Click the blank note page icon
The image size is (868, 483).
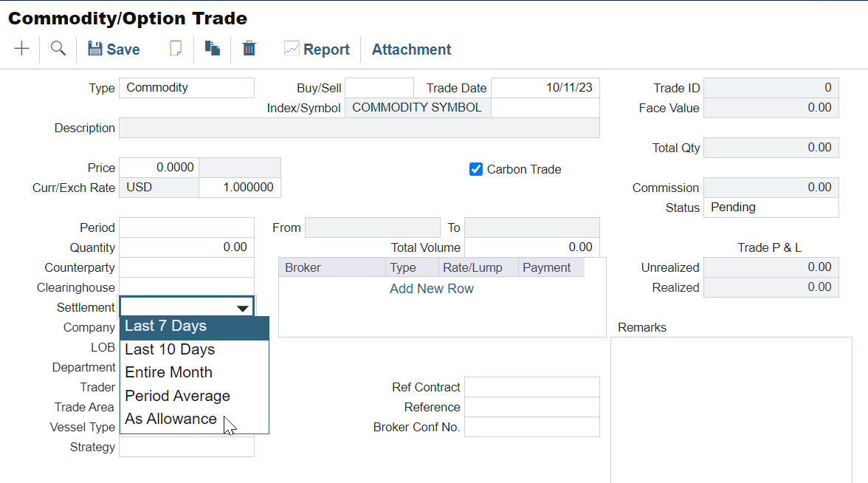coord(176,49)
